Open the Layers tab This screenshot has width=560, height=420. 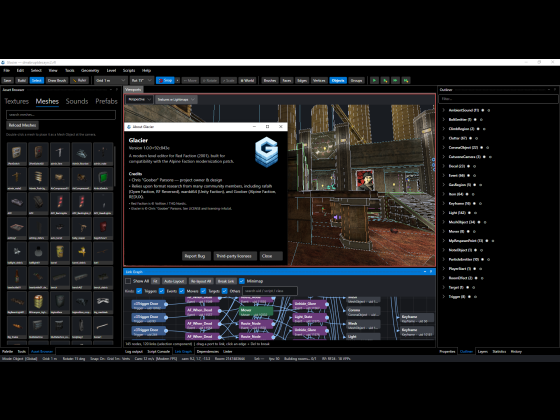(x=482, y=351)
